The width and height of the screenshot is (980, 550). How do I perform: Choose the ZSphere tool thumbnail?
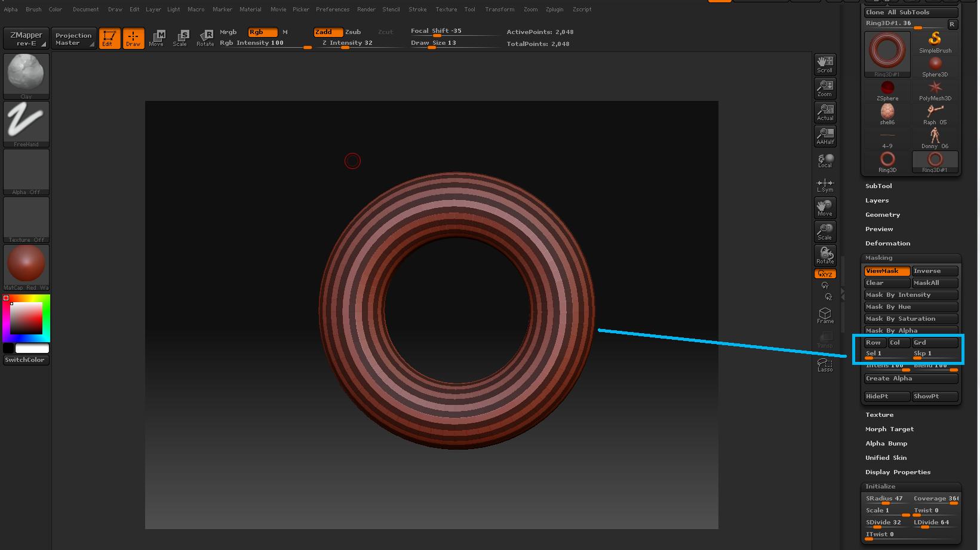[887, 90]
